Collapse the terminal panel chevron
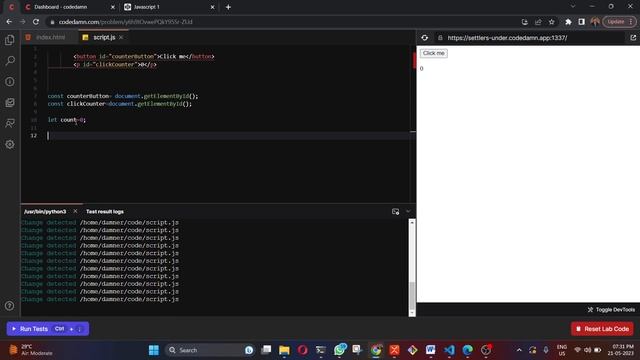 point(408,211)
